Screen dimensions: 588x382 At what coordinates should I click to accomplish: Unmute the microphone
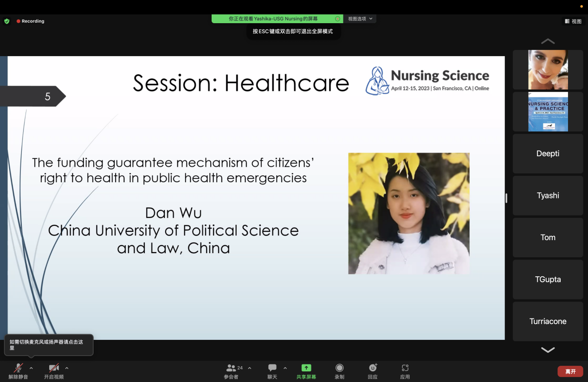[19, 369]
